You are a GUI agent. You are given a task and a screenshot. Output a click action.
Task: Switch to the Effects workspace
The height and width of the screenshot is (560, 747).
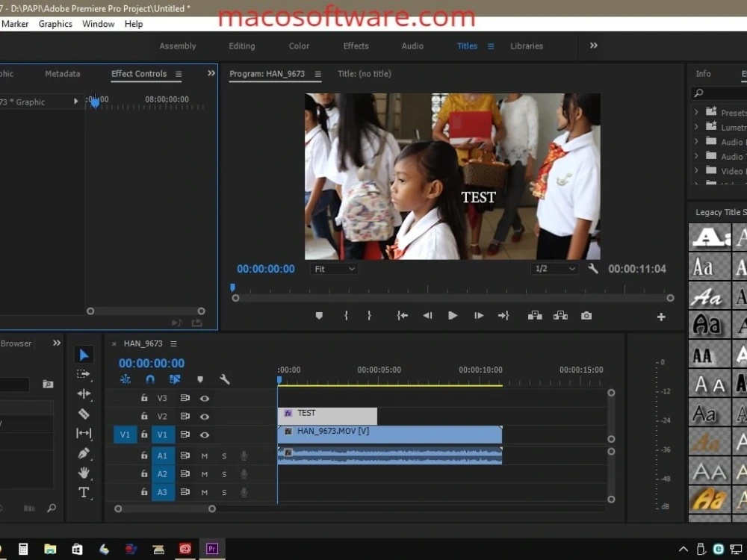(x=356, y=46)
